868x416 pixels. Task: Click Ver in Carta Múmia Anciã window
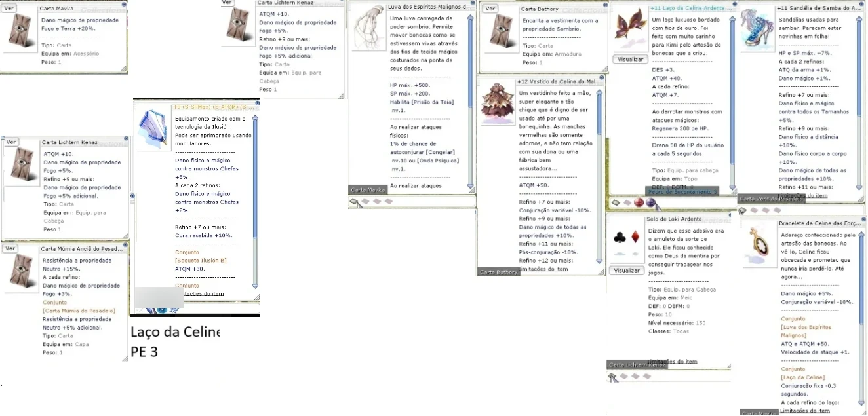pyautogui.click(x=9, y=248)
